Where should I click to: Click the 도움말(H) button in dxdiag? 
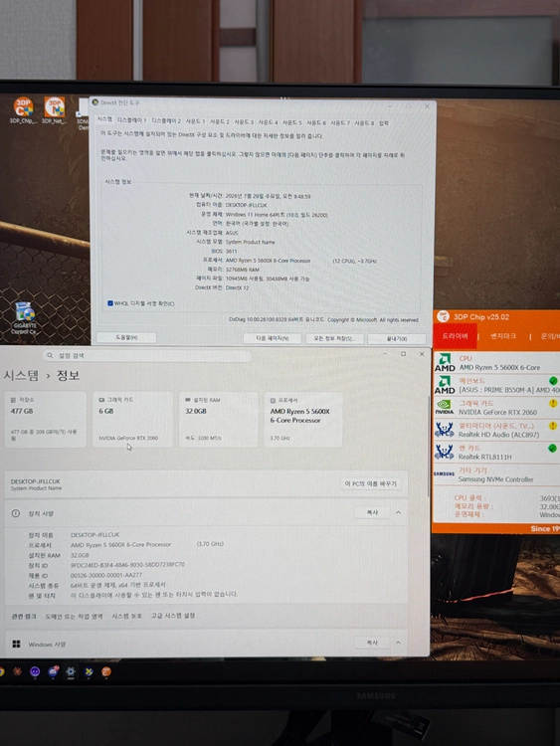(x=126, y=337)
